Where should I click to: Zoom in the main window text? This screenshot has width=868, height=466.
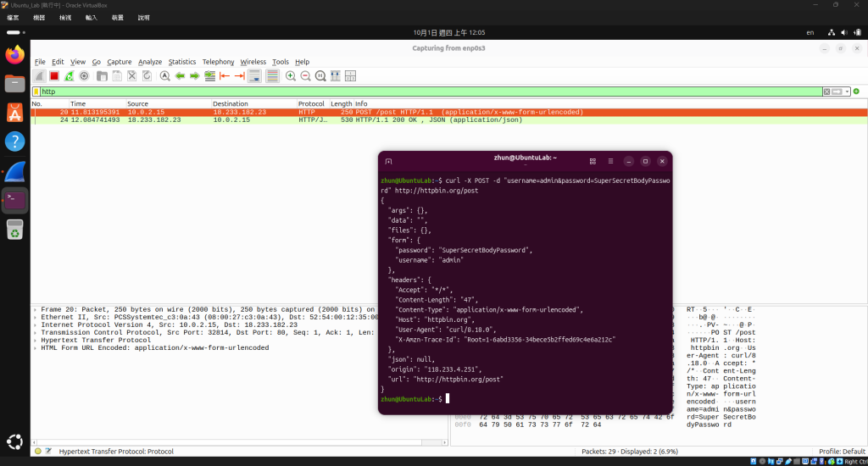[291, 75]
